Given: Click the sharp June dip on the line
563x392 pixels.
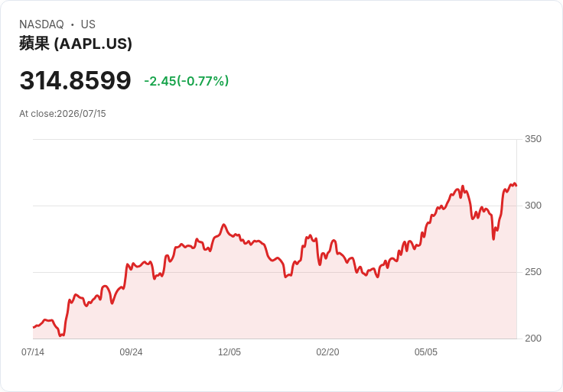Looking at the screenshot, I should click(x=493, y=239).
